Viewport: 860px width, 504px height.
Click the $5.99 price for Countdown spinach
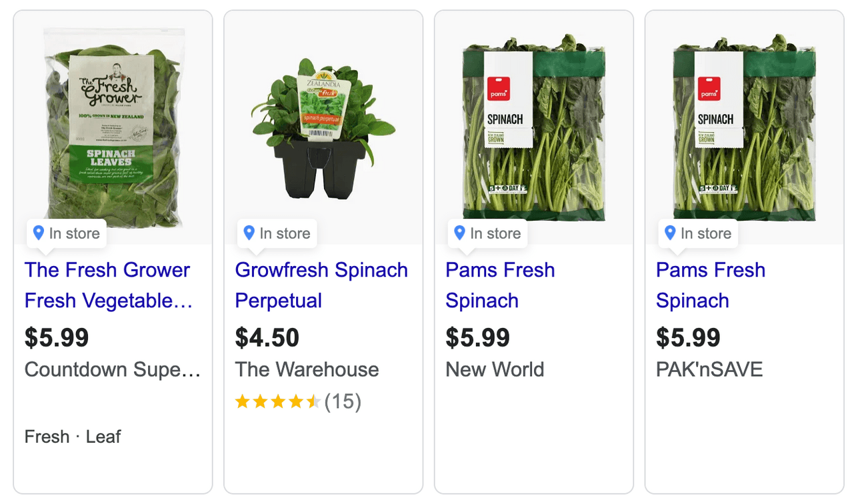(x=57, y=337)
